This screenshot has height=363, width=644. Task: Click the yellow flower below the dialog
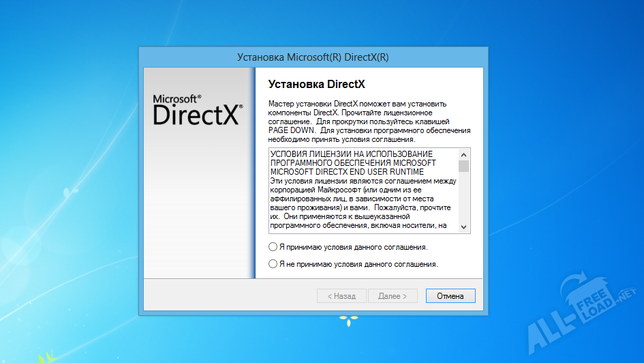(348, 319)
